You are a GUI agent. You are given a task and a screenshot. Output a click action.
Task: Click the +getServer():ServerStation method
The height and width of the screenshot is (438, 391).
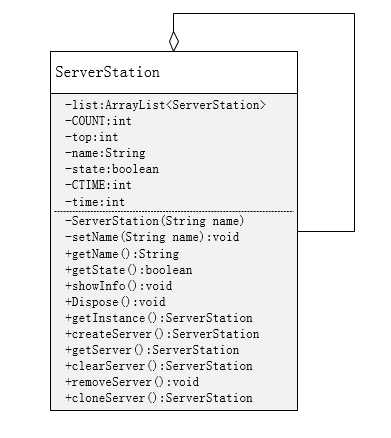pos(152,350)
